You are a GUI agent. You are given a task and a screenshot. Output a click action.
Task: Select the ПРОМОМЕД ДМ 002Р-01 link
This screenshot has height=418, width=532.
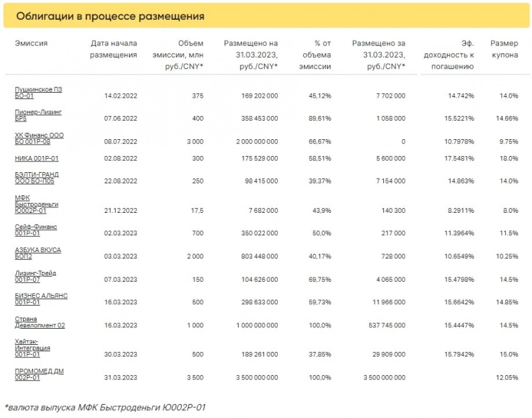pos(39,374)
